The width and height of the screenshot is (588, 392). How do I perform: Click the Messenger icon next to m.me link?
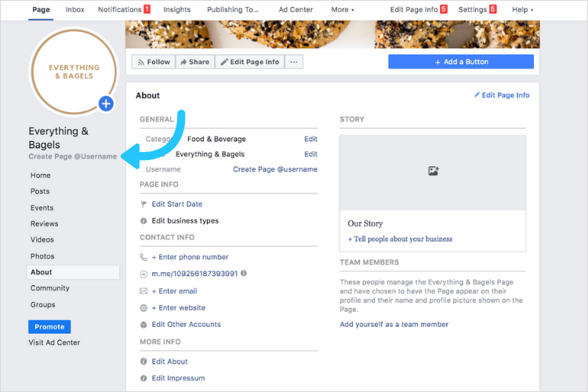coord(143,274)
